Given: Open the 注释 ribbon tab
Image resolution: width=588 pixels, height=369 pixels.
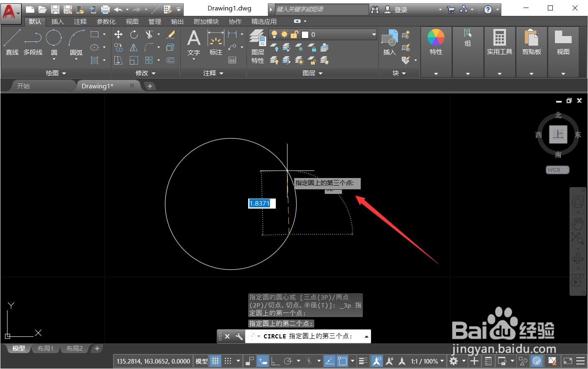Looking at the screenshot, I should [x=80, y=21].
